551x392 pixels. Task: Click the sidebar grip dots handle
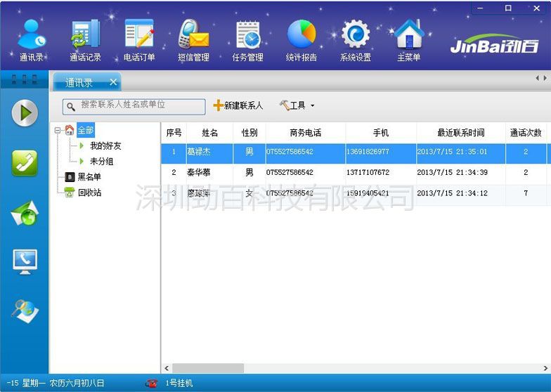point(24,79)
